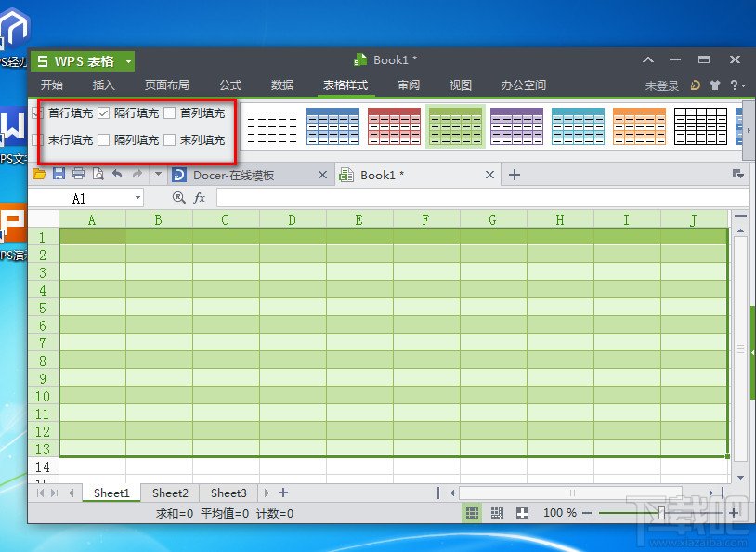Apply the orange table style
This screenshot has height=552, width=756.
(639, 126)
